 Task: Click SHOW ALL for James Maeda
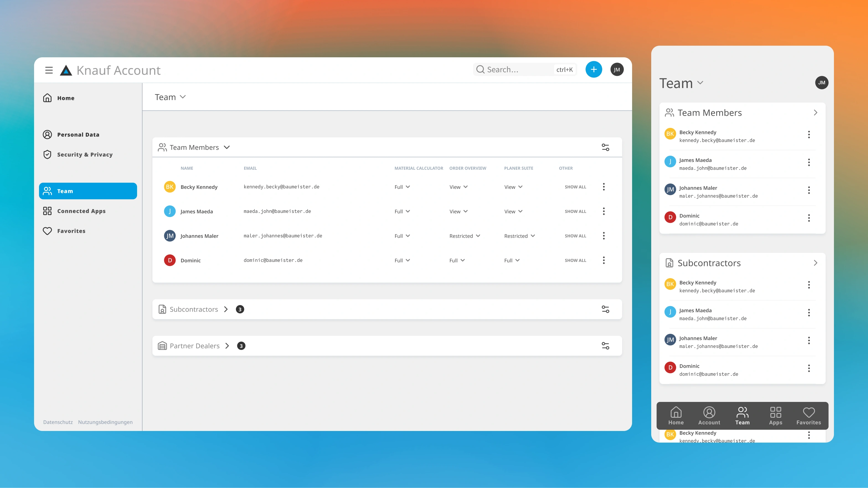coord(575,211)
